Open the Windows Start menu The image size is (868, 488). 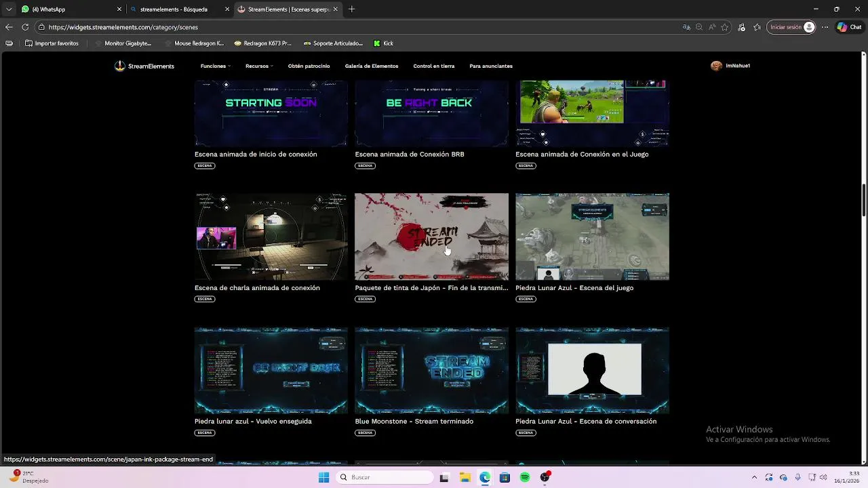click(323, 477)
